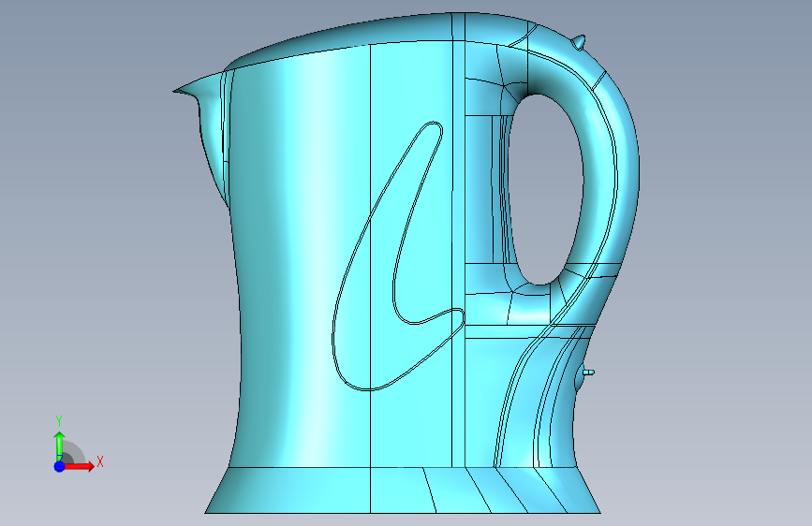Select the flared base ring of the kettle

click(x=403, y=490)
